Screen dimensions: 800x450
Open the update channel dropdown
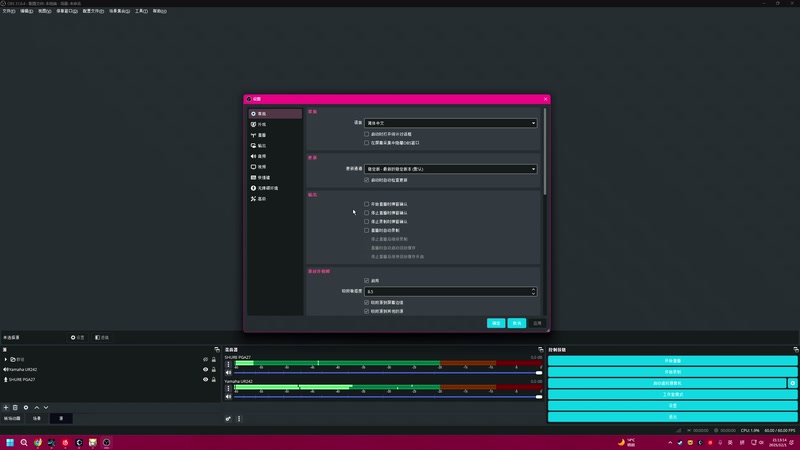tap(451, 169)
